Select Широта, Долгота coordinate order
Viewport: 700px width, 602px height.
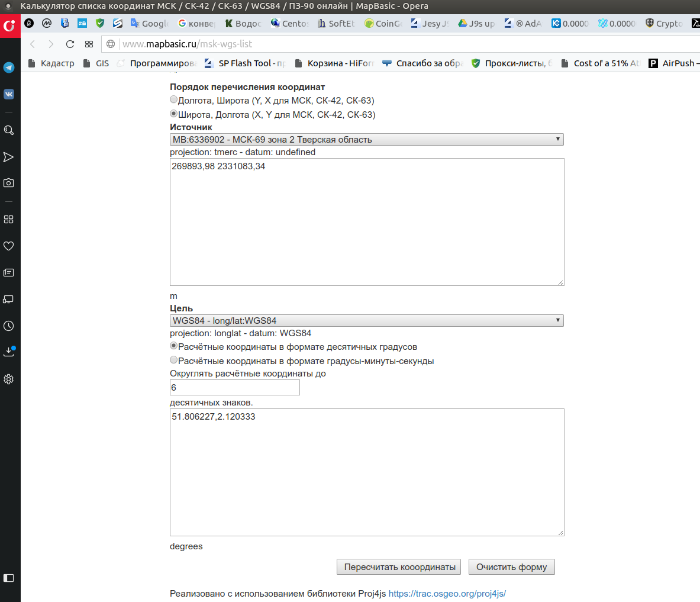[x=173, y=114]
